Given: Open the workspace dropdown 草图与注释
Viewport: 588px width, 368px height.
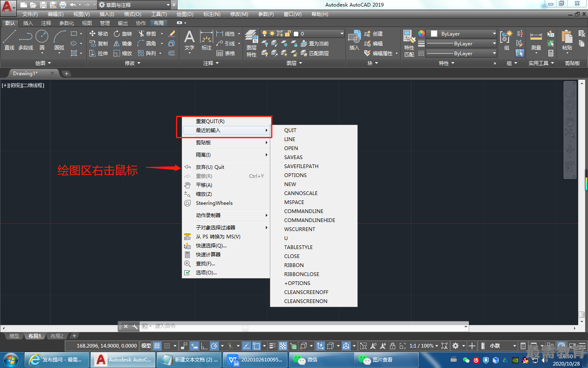Looking at the screenshot, I should (x=134, y=5).
